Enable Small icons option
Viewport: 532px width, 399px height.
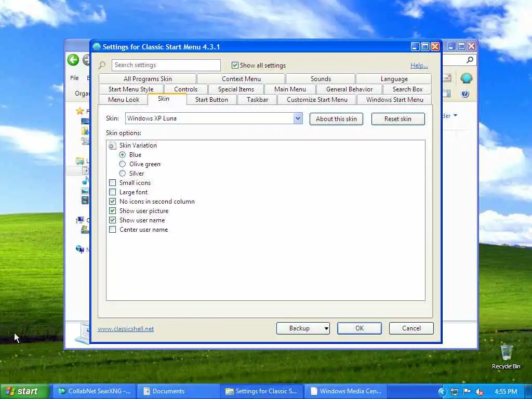coord(112,183)
